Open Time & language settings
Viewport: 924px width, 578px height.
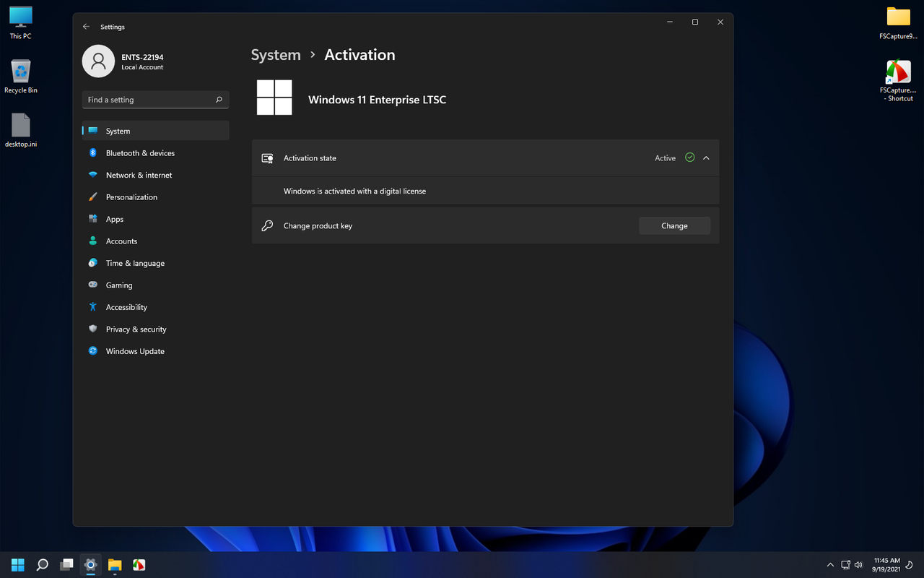tap(156, 263)
